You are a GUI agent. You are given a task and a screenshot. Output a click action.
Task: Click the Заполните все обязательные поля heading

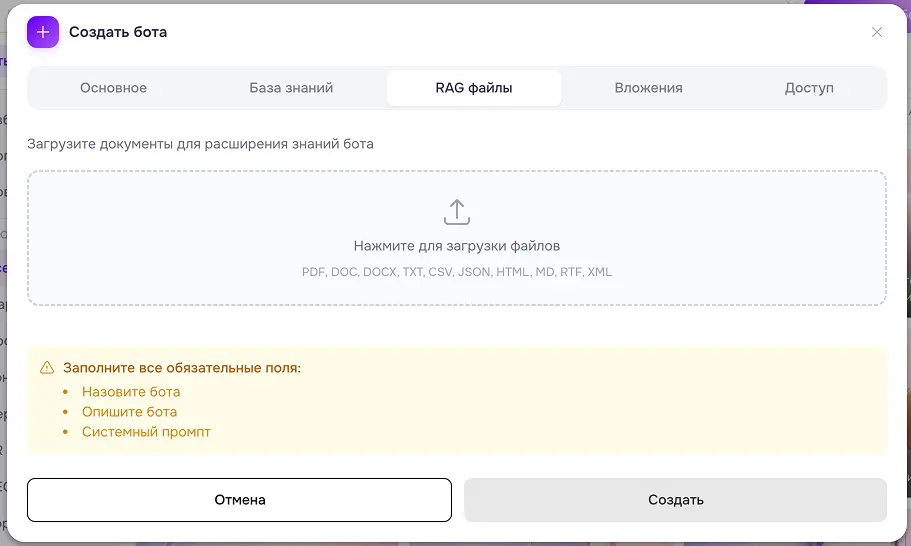click(x=182, y=368)
